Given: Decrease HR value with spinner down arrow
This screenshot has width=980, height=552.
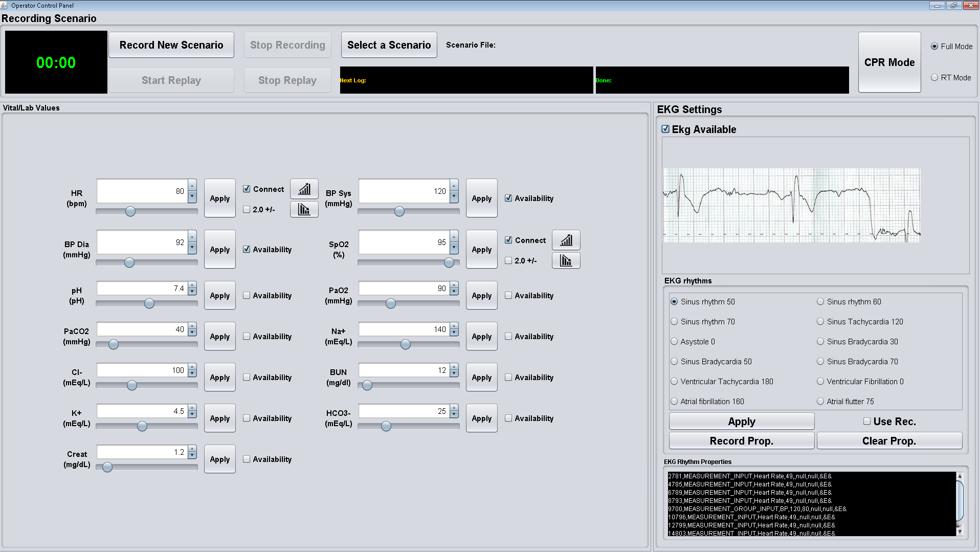Looking at the screenshot, I should 192,196.
